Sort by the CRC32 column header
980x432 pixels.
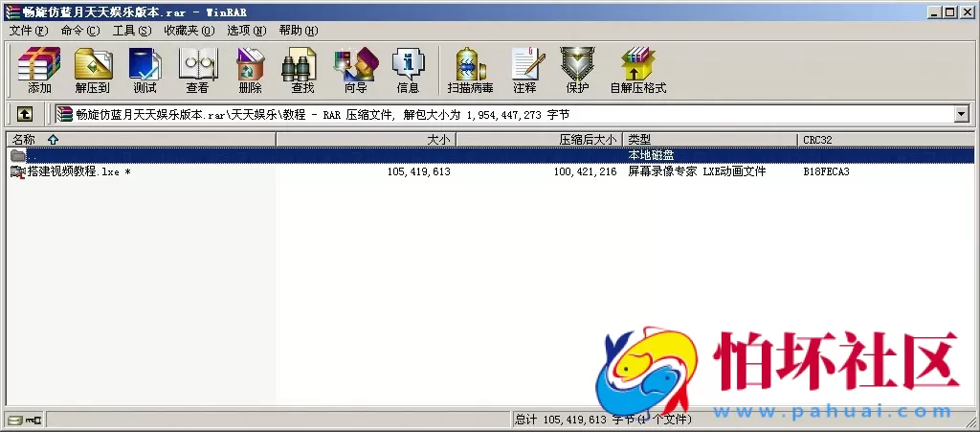[886, 140]
